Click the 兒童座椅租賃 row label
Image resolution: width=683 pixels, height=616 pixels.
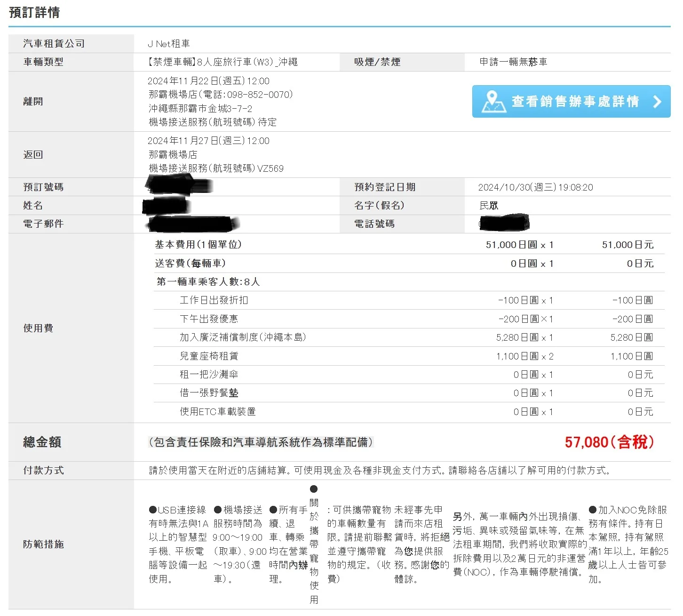tap(209, 356)
